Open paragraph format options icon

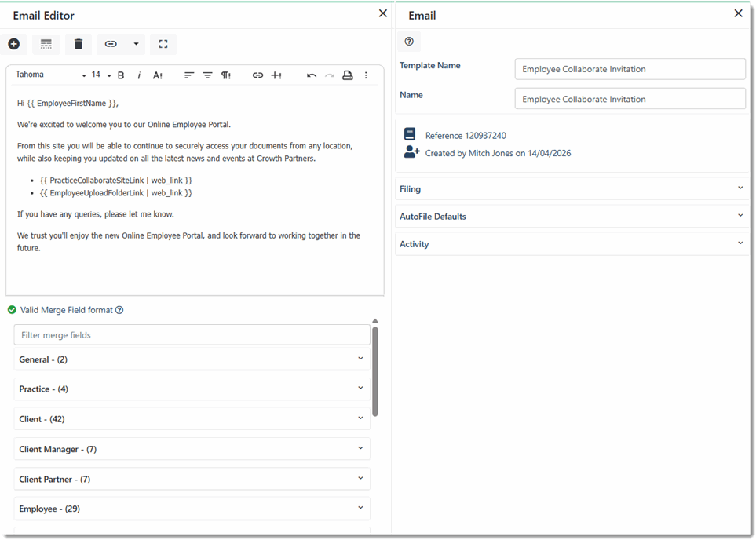point(226,75)
